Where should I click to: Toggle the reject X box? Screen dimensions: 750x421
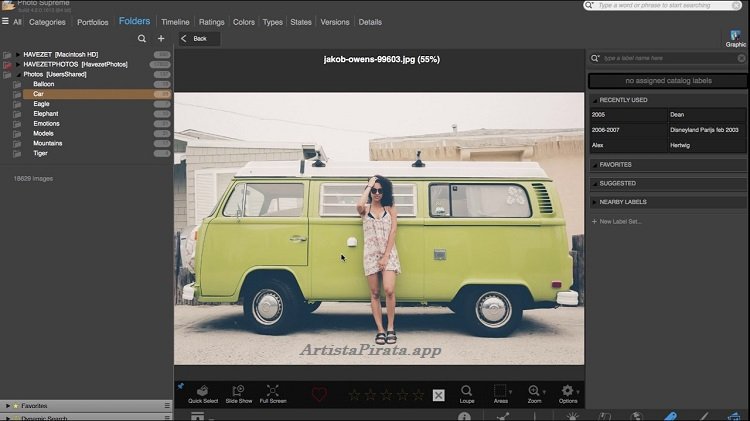(x=438, y=395)
